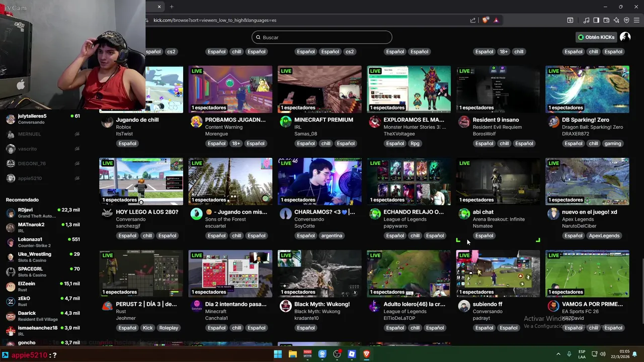644x362 pixels.
Task: Click the gaming tag under DB Sparking! Zero
Action: (612, 143)
